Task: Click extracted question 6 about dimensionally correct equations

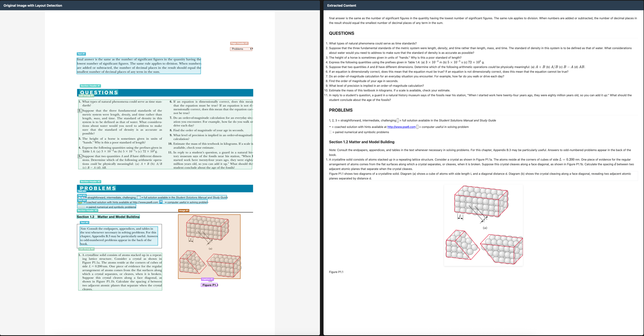Action: click(449, 72)
